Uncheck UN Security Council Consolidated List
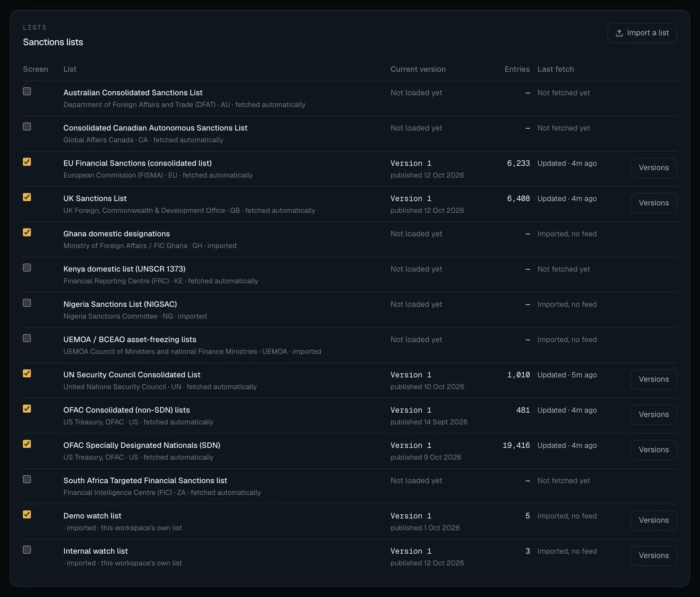Image resolution: width=700 pixels, height=597 pixels. click(x=27, y=373)
